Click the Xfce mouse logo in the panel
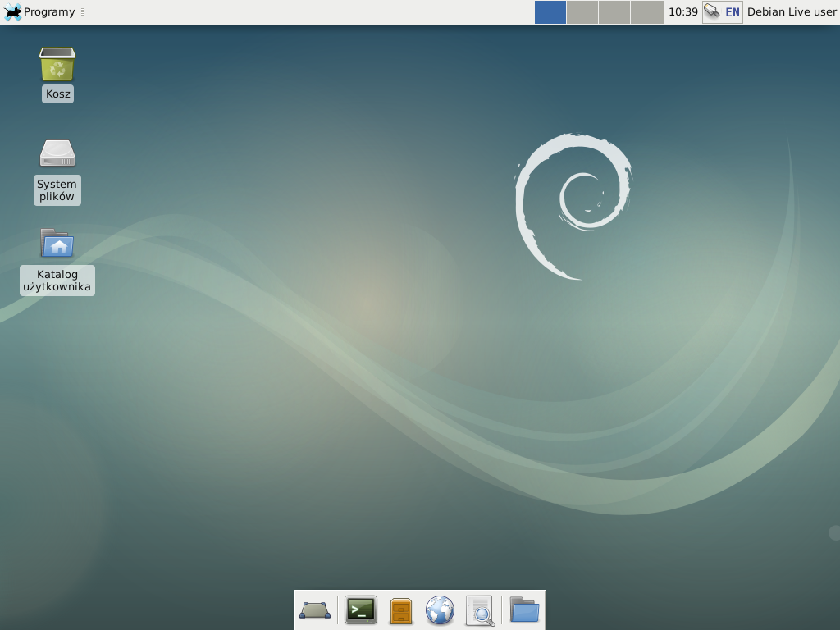 coord(13,12)
